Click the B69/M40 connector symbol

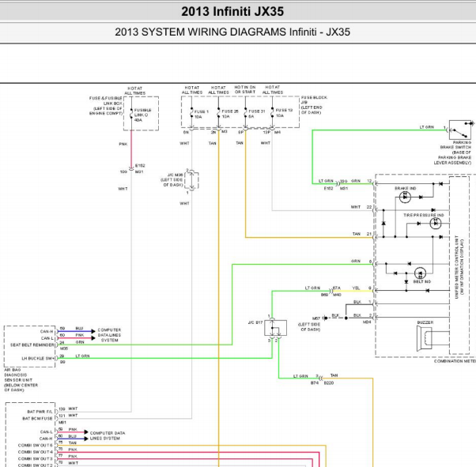331,291
